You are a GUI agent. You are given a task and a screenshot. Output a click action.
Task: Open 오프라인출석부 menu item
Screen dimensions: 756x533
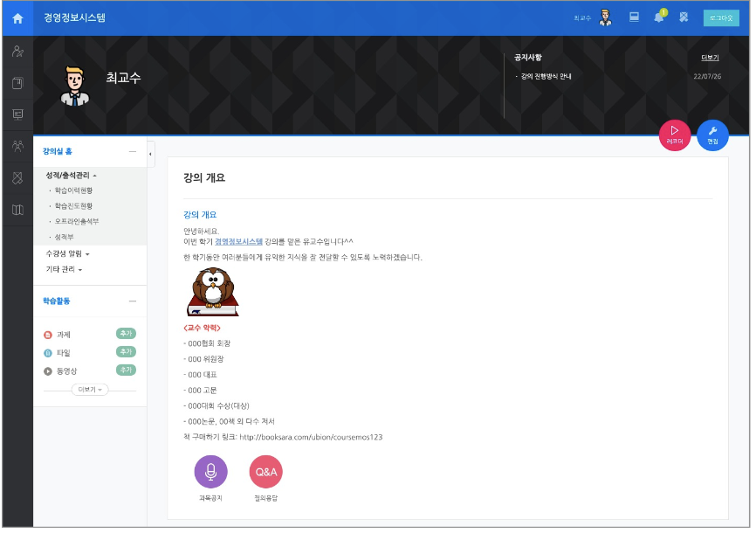point(77,221)
